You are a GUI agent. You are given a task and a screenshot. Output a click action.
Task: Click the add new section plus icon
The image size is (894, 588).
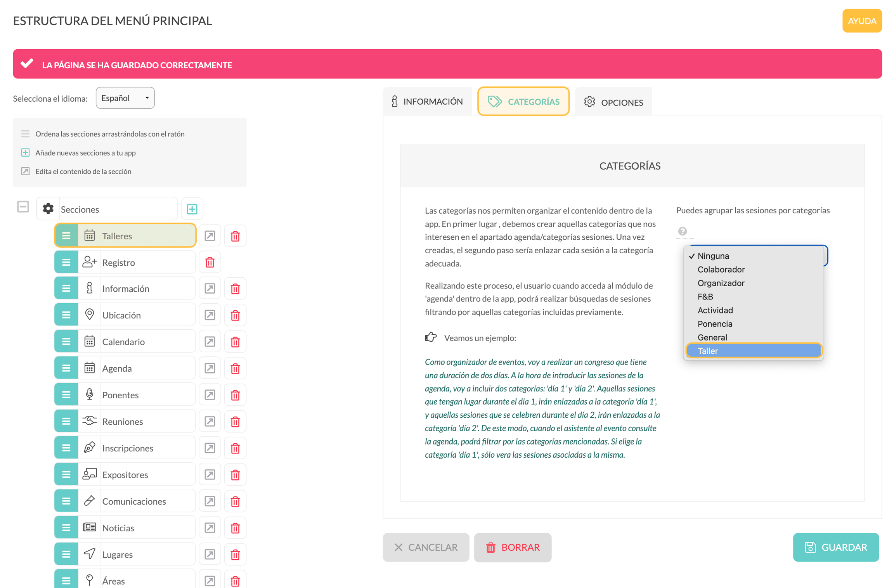pyautogui.click(x=192, y=209)
